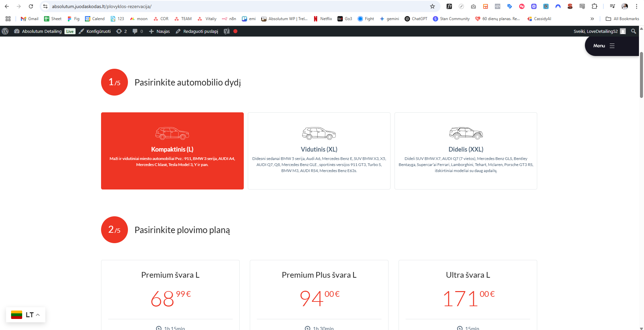Expand the LT language switcher
This screenshot has width=644, height=330.
click(26, 315)
